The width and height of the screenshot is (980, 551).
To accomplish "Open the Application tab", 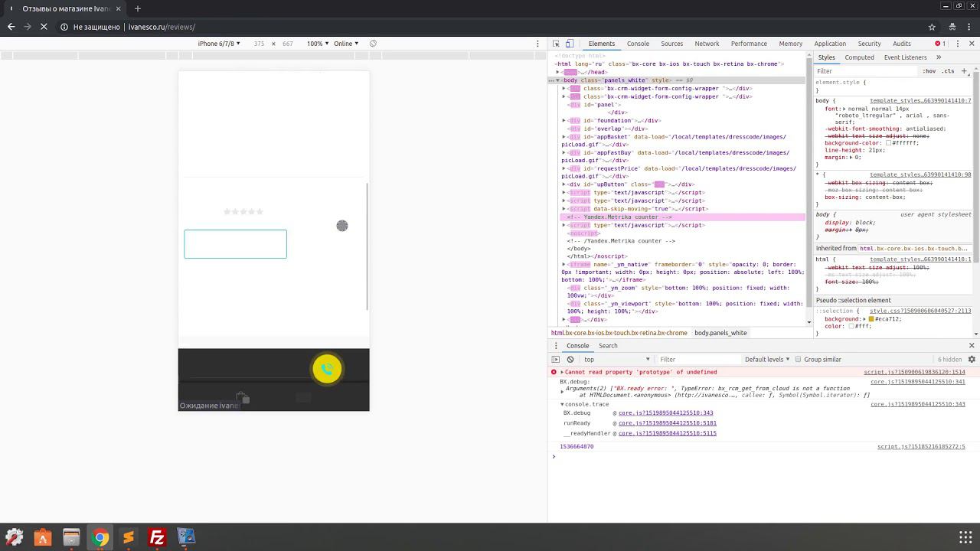I will (x=830, y=44).
